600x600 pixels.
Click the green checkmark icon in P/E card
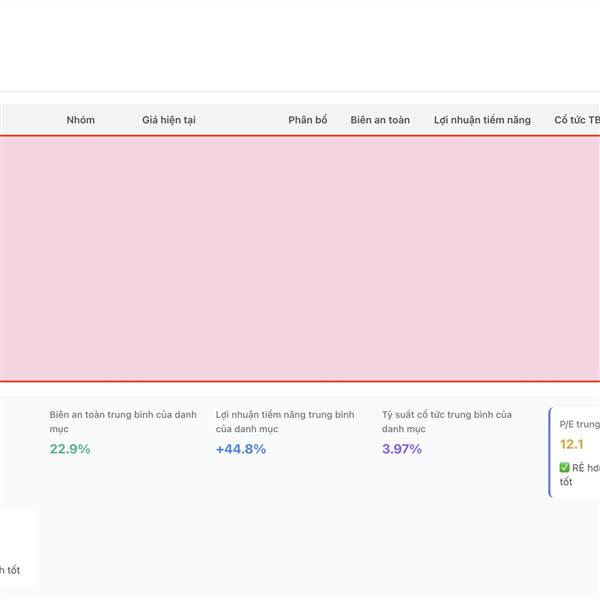[x=565, y=467]
